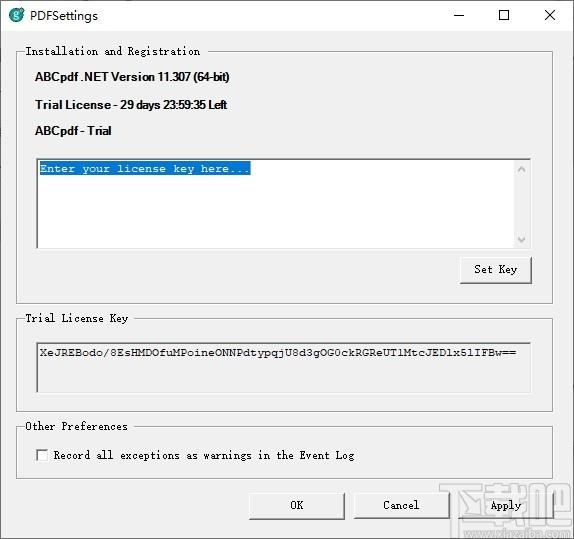Click the 'Other Preferences' group label
The image size is (574, 539).
tap(77, 427)
